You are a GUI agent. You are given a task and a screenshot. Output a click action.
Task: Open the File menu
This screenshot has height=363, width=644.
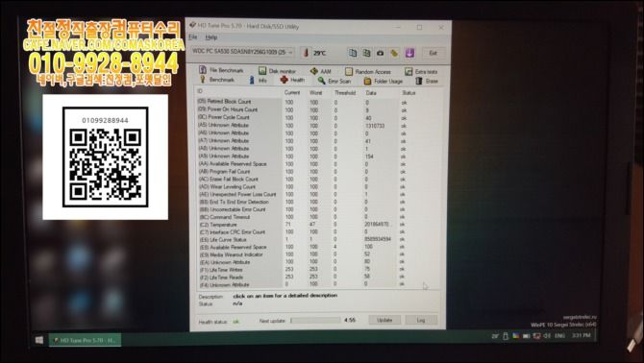tap(192, 37)
